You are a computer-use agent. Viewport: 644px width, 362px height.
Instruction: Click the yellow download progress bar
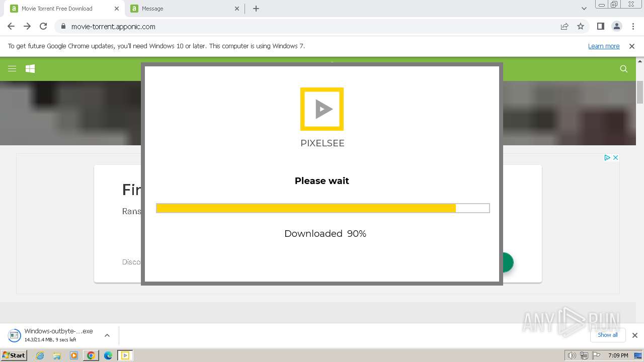[323, 208]
